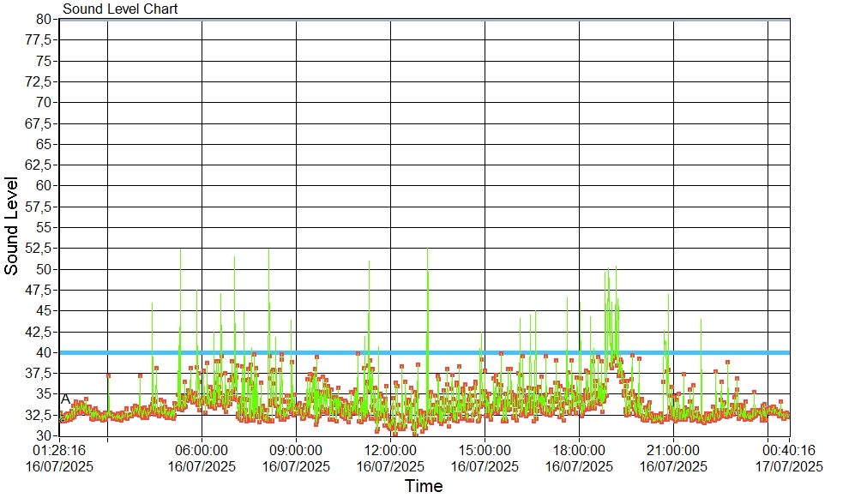This screenshot has height=504, width=849.
Task: Click the 00:40:16 end time label
Action: (789, 449)
